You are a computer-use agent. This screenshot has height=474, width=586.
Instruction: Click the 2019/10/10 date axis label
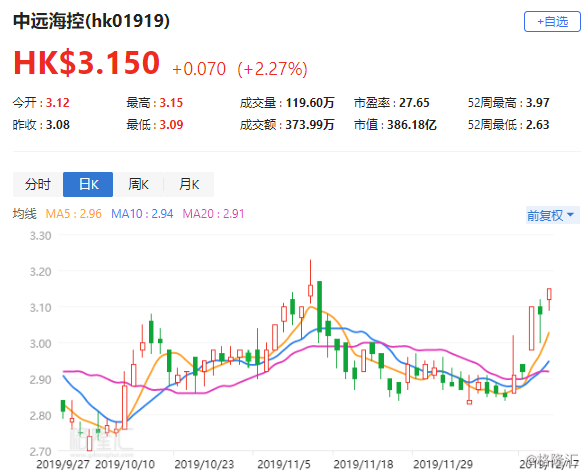click(125, 465)
